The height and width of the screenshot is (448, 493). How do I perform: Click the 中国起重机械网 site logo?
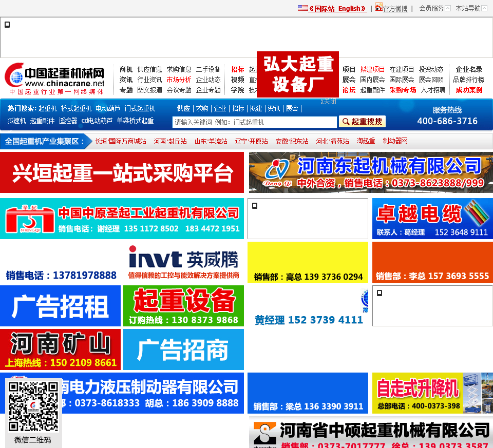coord(54,79)
